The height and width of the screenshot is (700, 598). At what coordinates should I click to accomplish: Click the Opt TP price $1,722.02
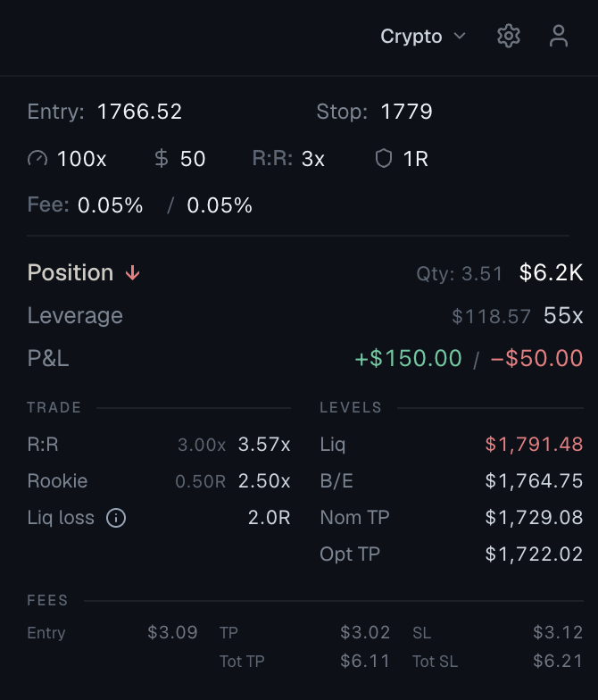(534, 554)
